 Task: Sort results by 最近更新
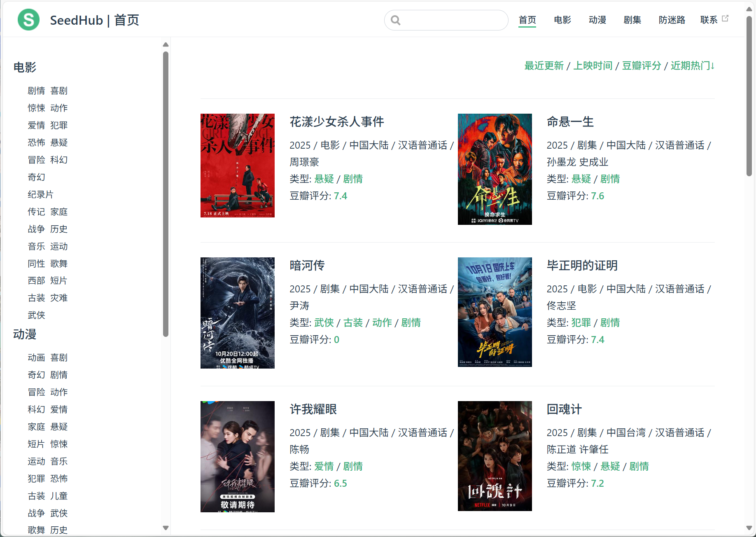pyautogui.click(x=544, y=65)
